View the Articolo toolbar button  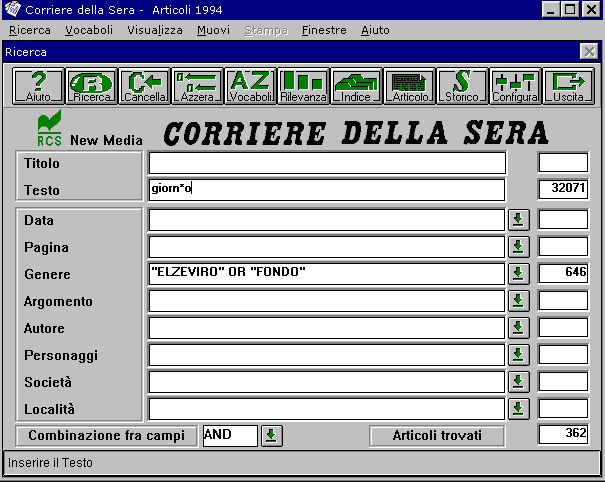coord(409,86)
